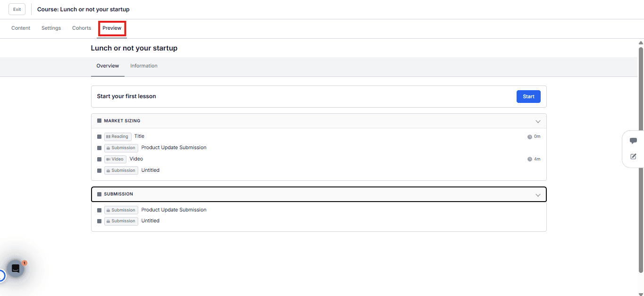The width and height of the screenshot is (644, 296).
Task: Open the Intercom chat launcher icon
Action: pyautogui.click(x=15, y=269)
